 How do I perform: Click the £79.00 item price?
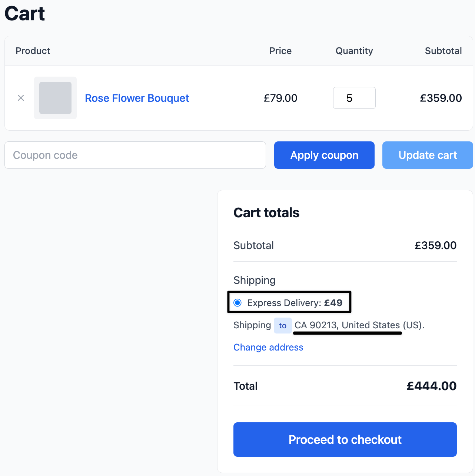point(280,98)
